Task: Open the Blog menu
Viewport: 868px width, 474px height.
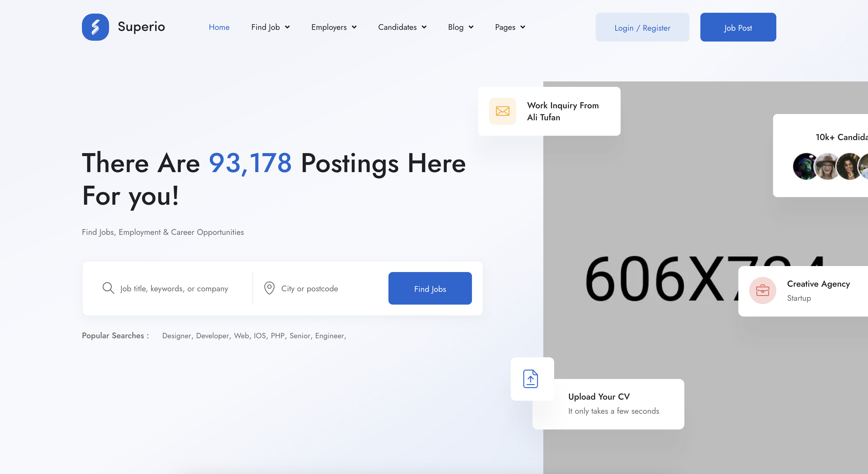Action: click(460, 27)
